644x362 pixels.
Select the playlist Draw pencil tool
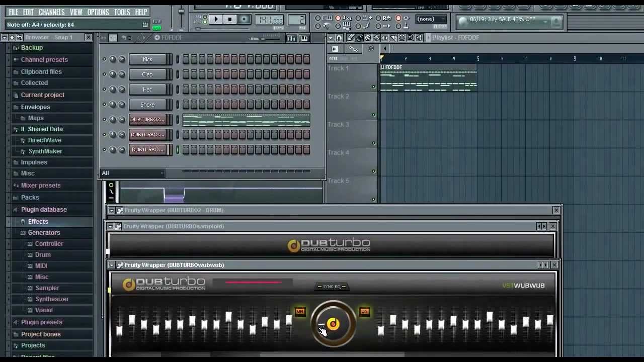pyautogui.click(x=351, y=38)
